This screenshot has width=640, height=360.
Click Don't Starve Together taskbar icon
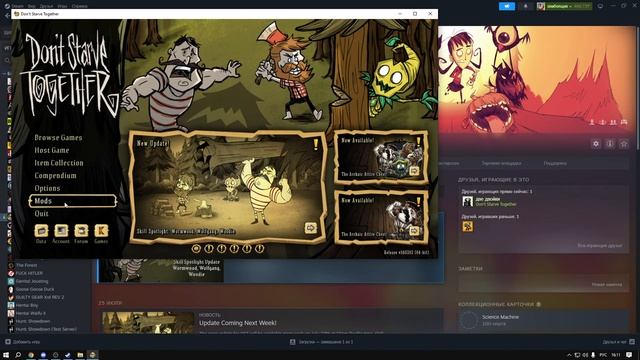pyautogui.click(x=92, y=355)
